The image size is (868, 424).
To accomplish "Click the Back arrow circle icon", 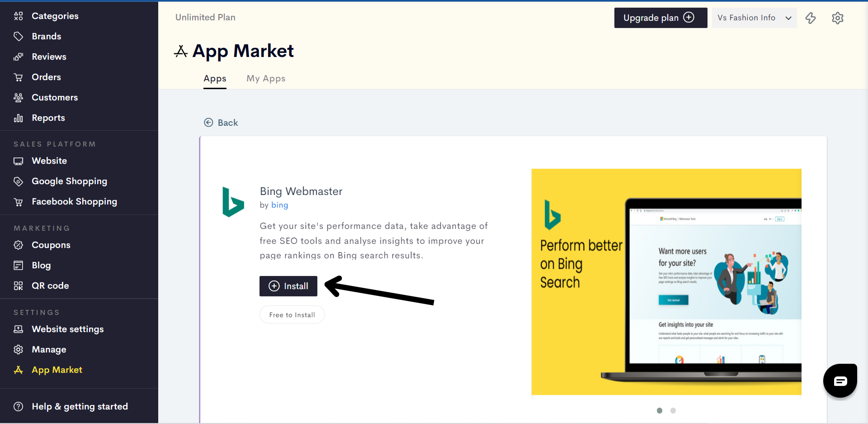I will [208, 123].
